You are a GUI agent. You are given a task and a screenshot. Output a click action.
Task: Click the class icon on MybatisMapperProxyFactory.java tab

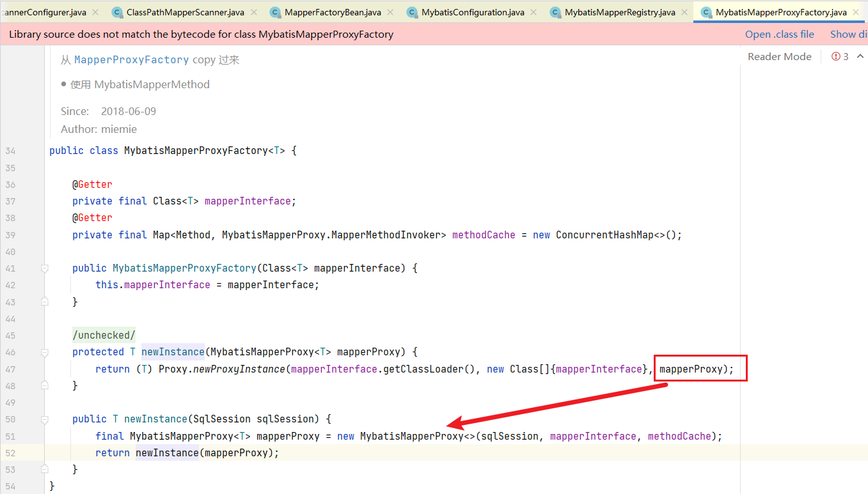click(706, 12)
